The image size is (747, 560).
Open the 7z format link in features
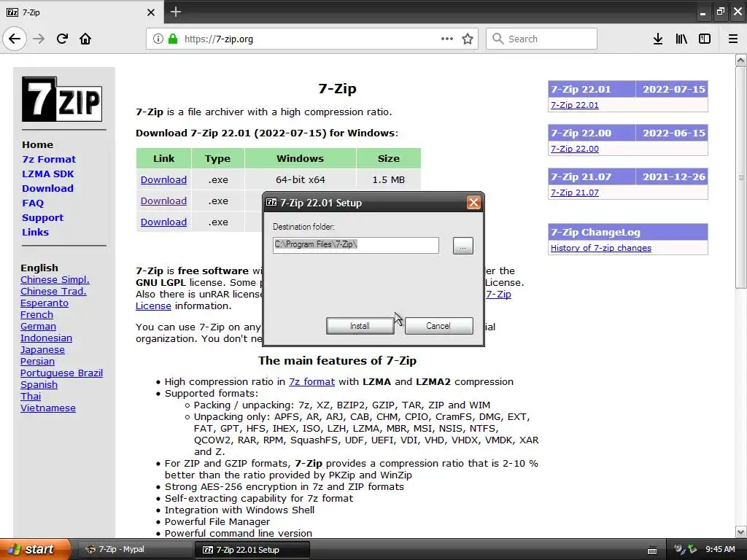(311, 382)
